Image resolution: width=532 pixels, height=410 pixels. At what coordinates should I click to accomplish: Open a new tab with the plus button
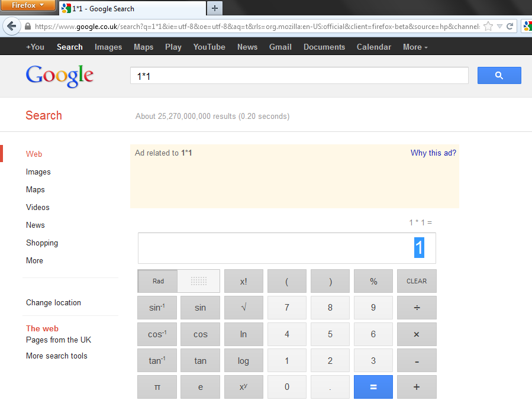click(214, 8)
